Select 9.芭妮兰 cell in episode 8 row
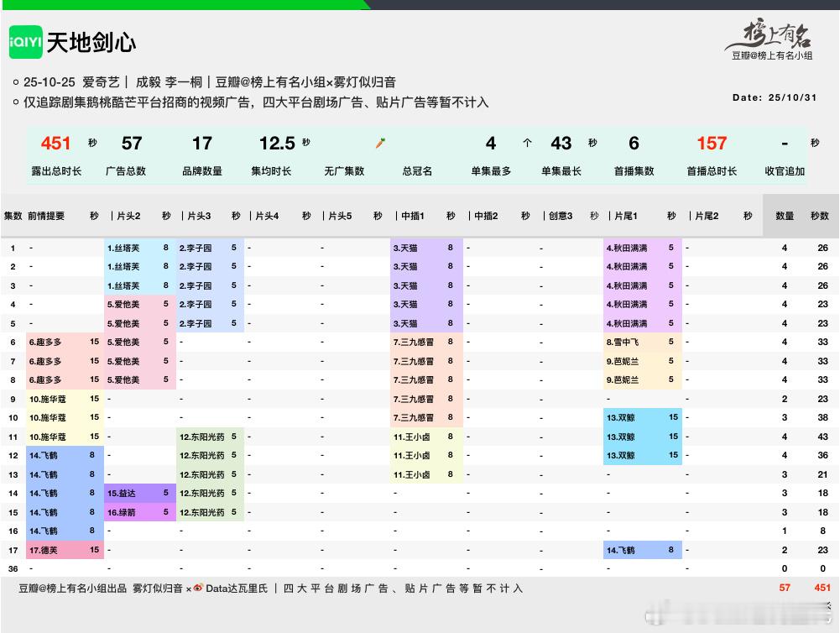This screenshot has height=633, width=840. tap(642, 379)
